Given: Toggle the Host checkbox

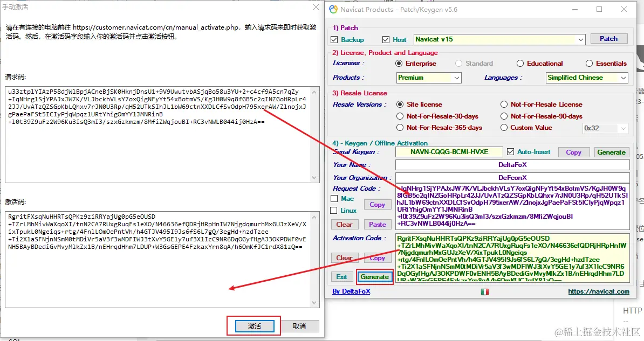Looking at the screenshot, I should 386,39.
